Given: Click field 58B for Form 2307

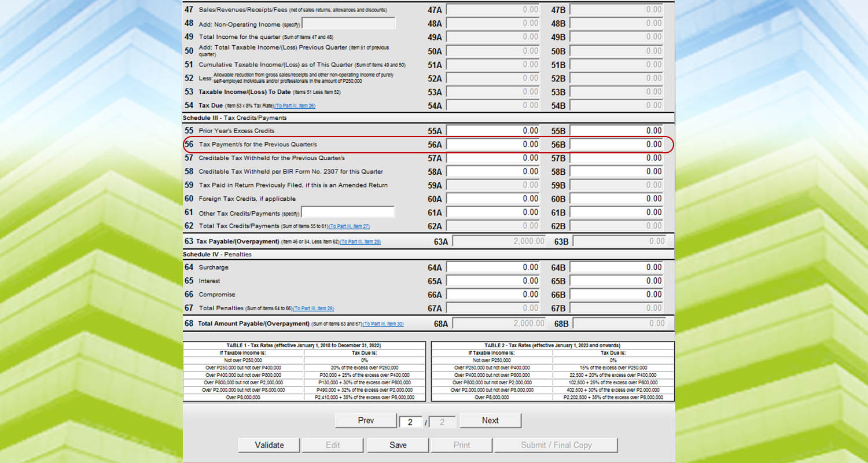Looking at the screenshot, I should pos(617,171).
